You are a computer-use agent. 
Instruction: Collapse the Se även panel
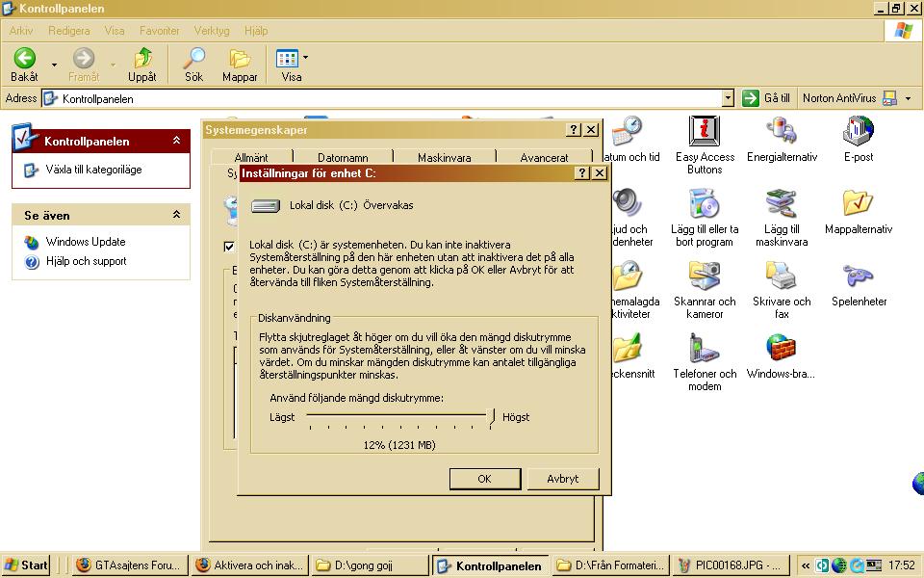coord(176,215)
